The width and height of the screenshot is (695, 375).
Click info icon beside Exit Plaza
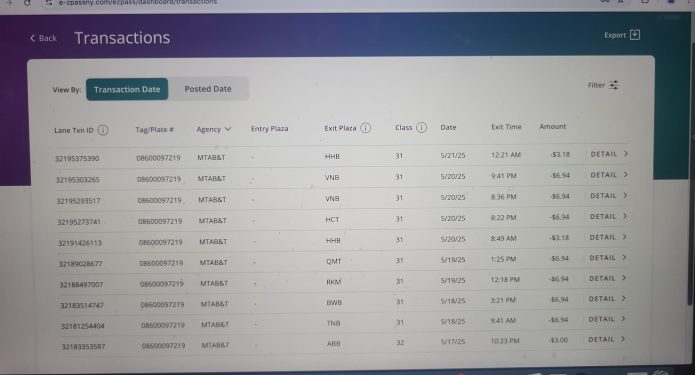click(x=365, y=128)
